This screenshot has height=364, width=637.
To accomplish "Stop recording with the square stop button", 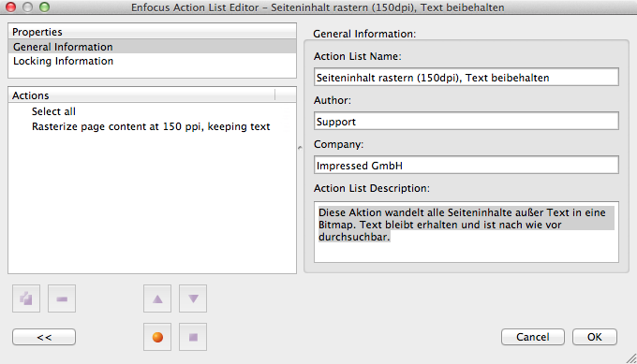I will click(193, 337).
